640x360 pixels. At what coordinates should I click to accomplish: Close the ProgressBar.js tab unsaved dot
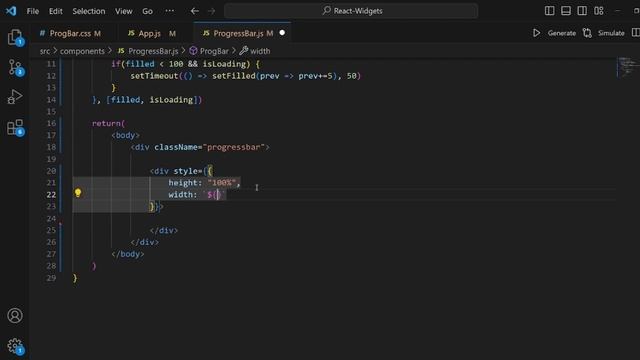(282, 33)
